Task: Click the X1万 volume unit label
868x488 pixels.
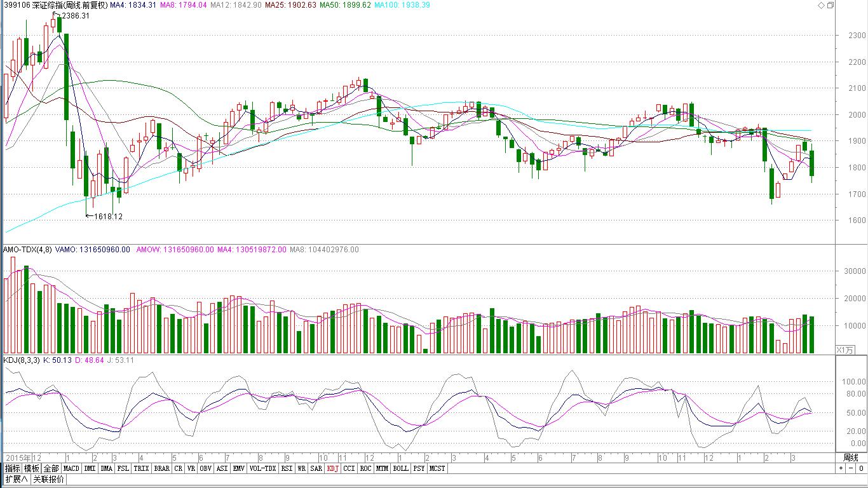Action: point(845,350)
